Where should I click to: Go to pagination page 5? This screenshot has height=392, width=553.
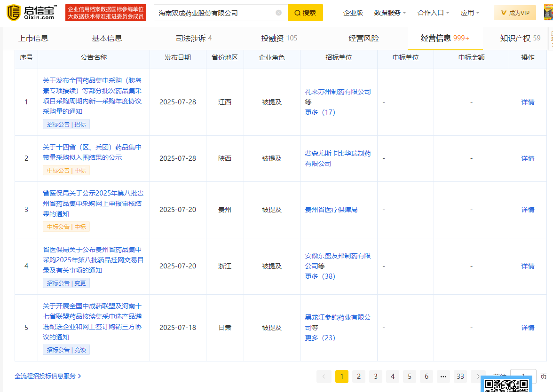[x=410, y=376]
